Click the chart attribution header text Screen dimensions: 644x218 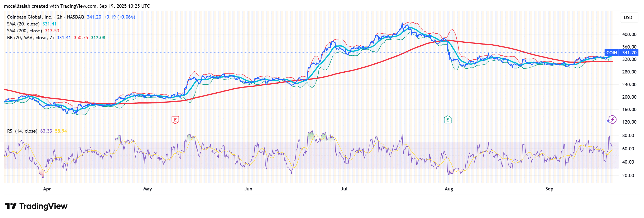[x=77, y=6]
